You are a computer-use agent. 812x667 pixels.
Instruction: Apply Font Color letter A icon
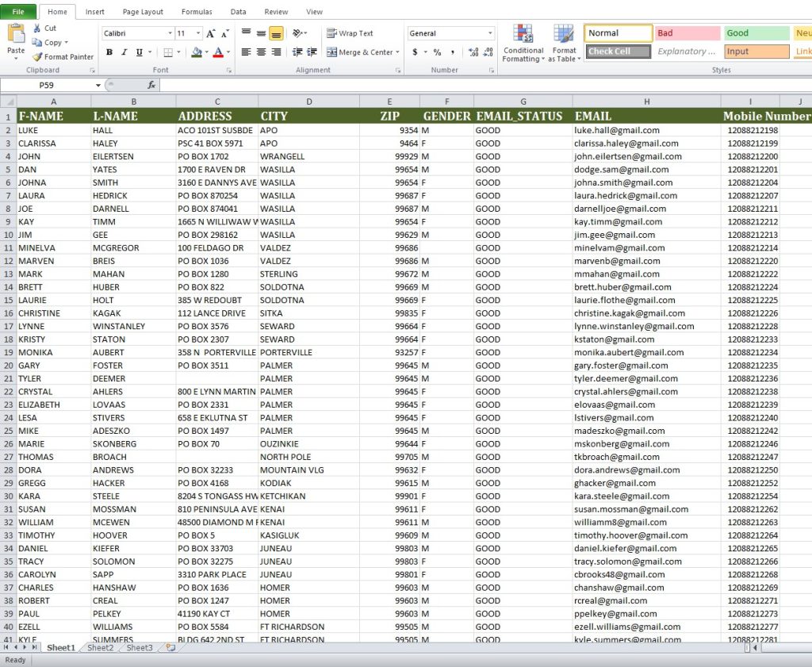click(218, 52)
